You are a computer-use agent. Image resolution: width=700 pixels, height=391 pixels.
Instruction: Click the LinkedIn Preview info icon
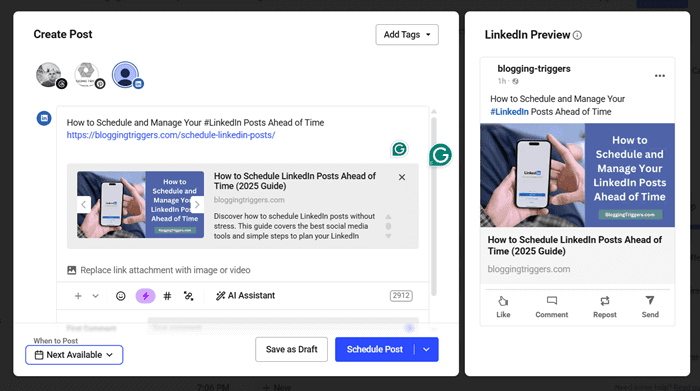pyautogui.click(x=577, y=35)
